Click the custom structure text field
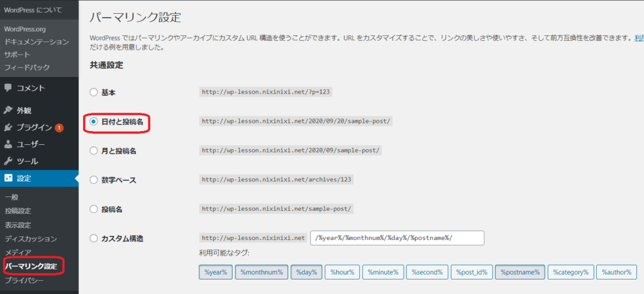The width and height of the screenshot is (644, 294). [x=397, y=238]
